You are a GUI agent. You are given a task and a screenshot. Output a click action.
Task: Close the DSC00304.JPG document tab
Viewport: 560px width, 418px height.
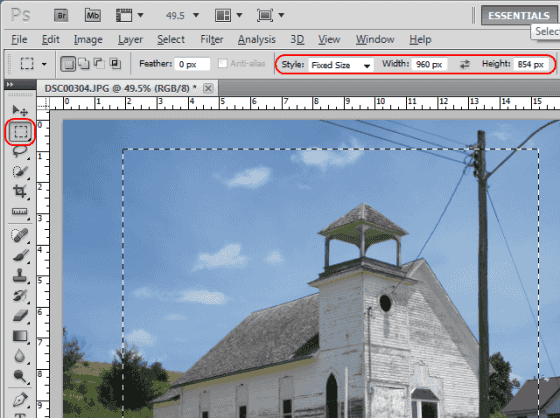click(x=208, y=88)
